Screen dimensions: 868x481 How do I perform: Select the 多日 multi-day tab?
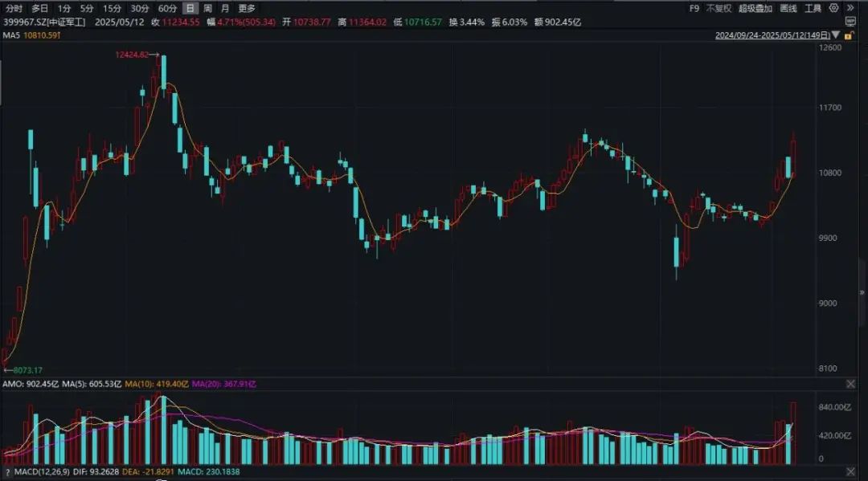click(x=40, y=8)
